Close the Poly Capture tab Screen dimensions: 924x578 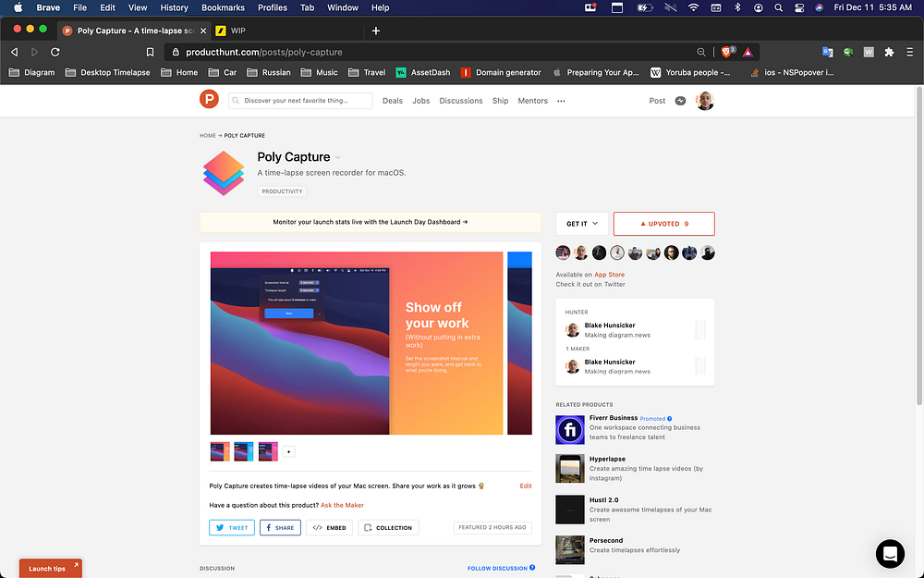[203, 31]
